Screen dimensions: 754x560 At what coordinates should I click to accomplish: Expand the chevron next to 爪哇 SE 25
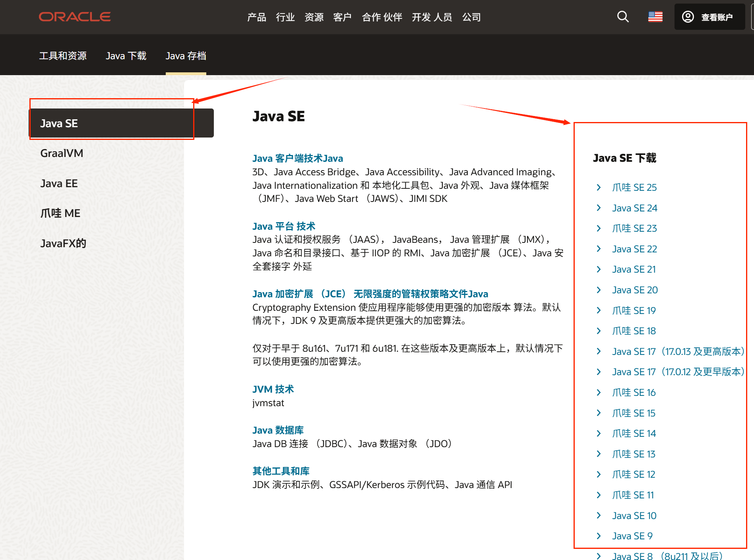click(x=599, y=187)
